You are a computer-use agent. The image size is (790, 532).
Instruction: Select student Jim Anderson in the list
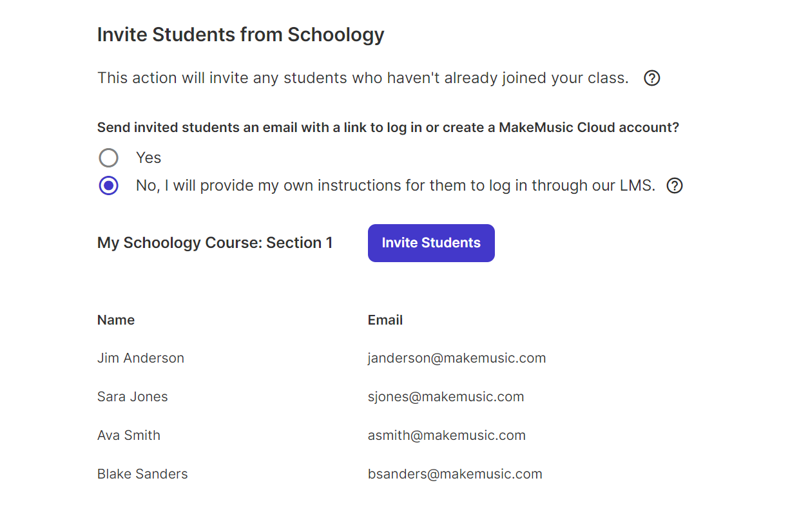point(140,358)
